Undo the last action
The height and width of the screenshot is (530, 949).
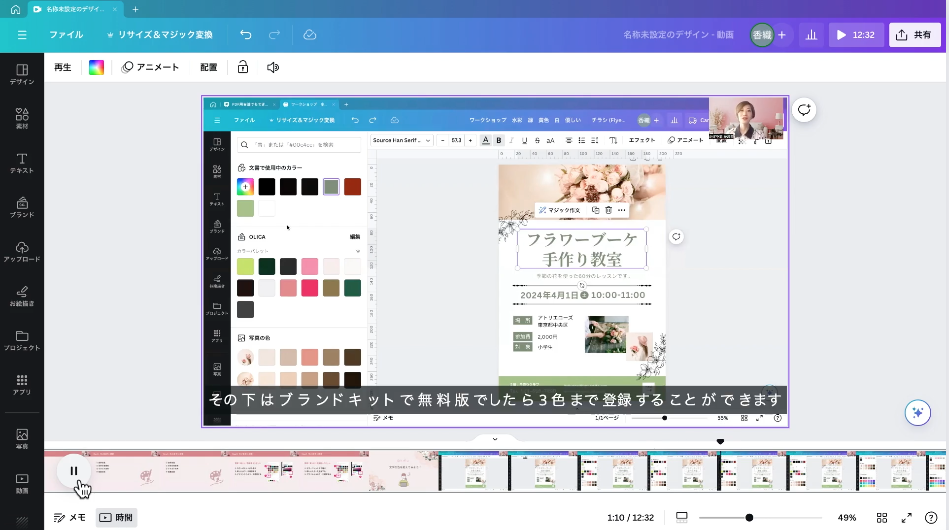click(x=246, y=35)
